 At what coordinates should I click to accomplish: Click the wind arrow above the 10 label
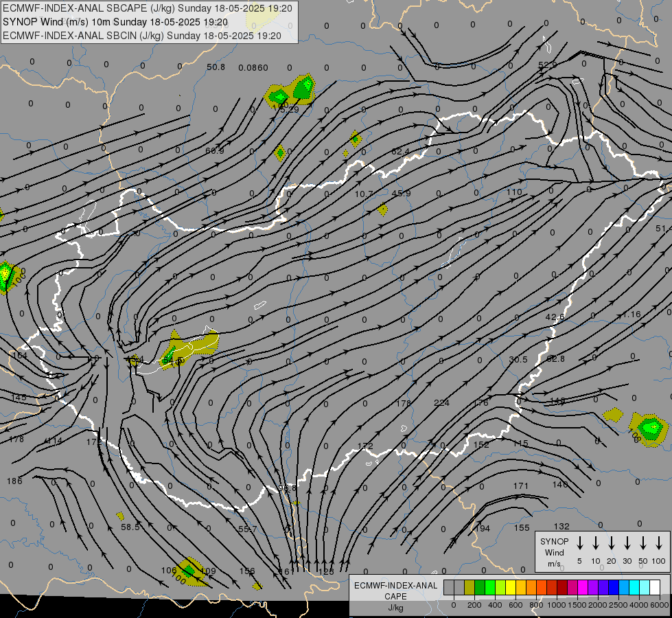tap(595, 543)
